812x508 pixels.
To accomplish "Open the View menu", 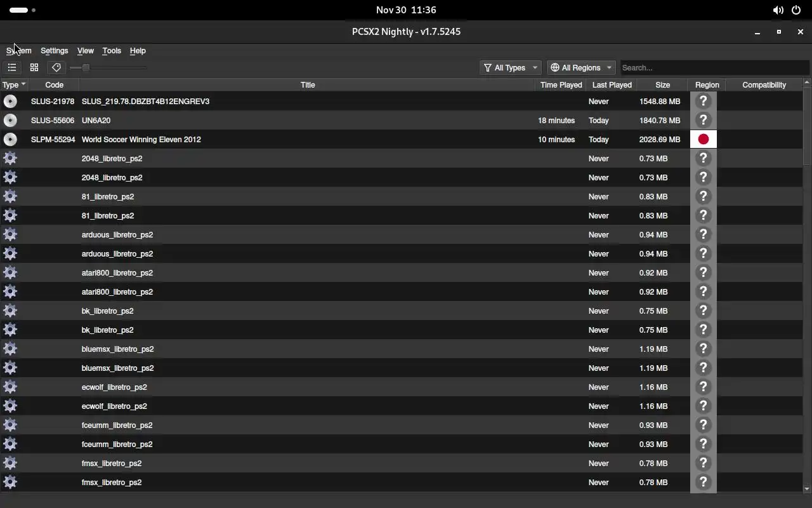I will pyautogui.click(x=85, y=51).
